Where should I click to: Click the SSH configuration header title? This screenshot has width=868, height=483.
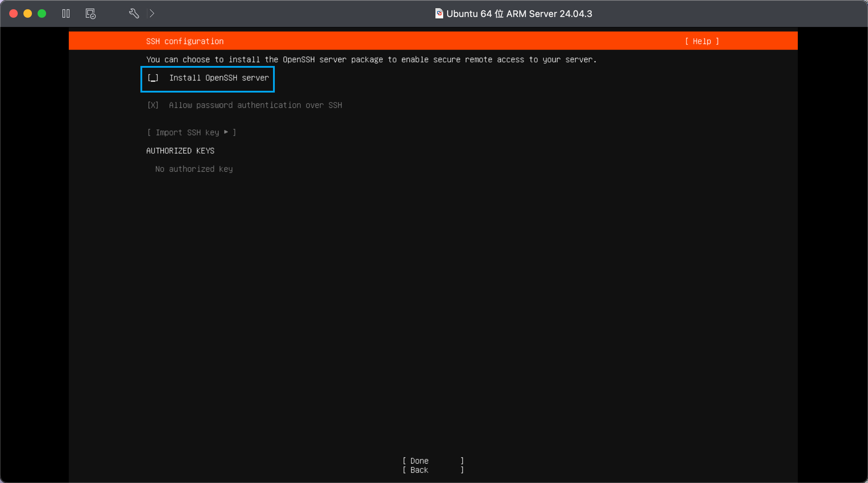pyautogui.click(x=185, y=41)
